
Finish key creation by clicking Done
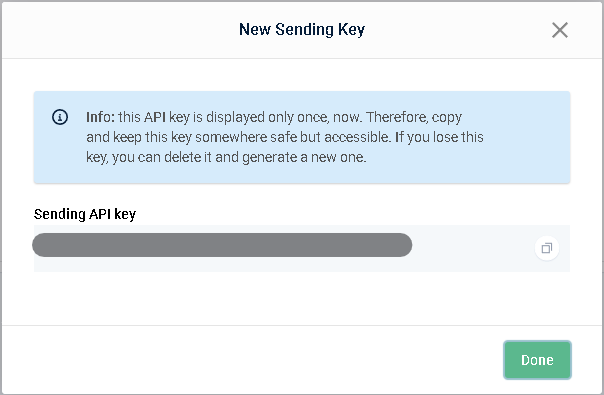coord(537,360)
